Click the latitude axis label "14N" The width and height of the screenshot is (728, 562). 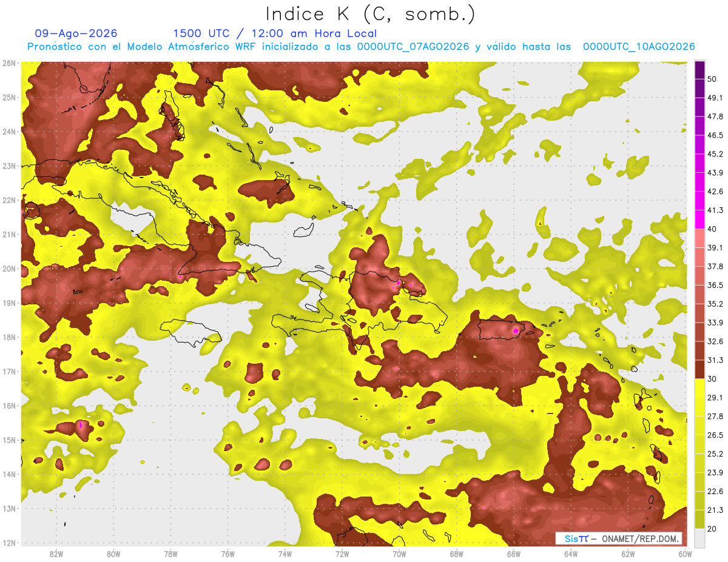pyautogui.click(x=8, y=474)
